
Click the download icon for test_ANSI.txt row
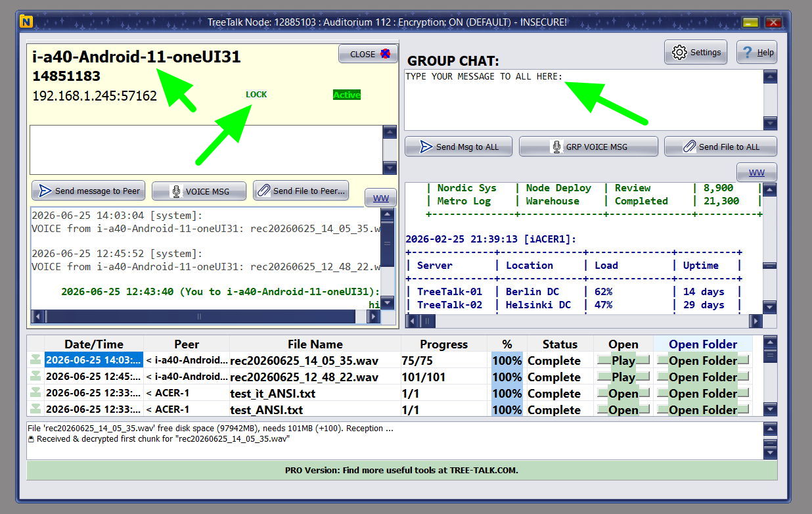coord(35,409)
